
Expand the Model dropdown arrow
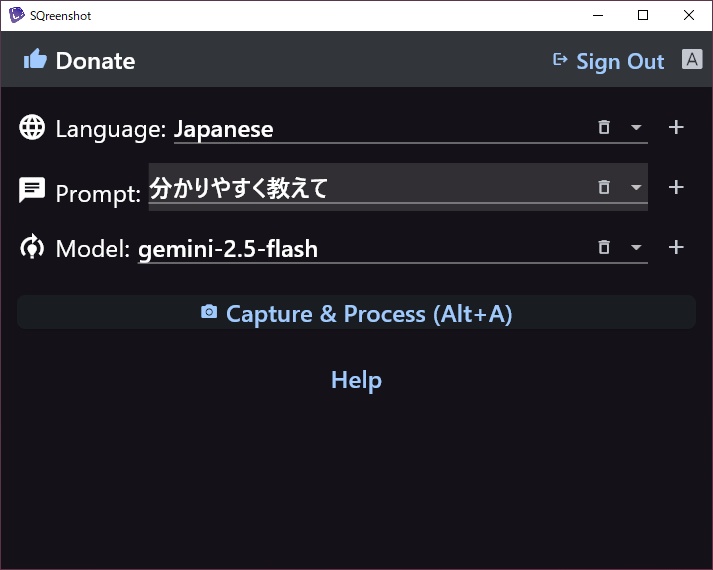click(636, 248)
